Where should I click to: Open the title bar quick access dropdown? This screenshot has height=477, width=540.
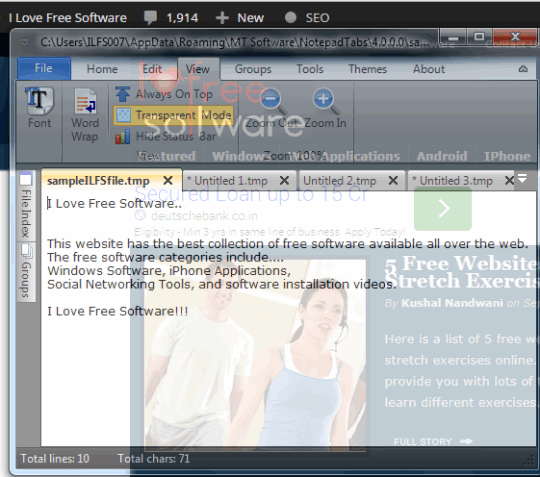(24, 42)
